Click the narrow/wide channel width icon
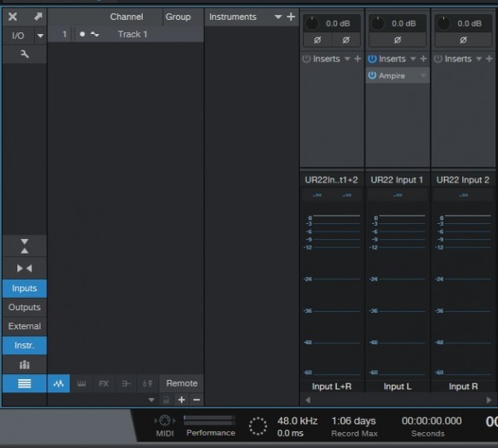This screenshot has height=448, width=498. 24,268
